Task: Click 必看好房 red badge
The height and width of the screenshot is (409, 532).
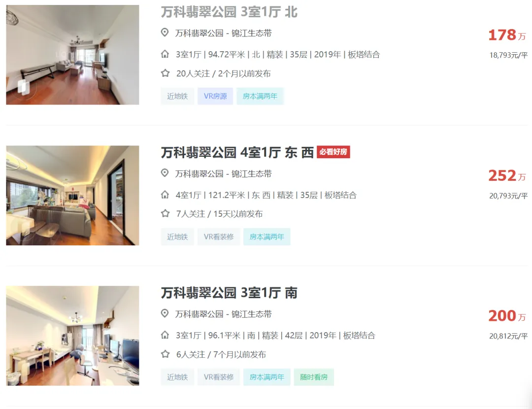Action: [x=333, y=152]
